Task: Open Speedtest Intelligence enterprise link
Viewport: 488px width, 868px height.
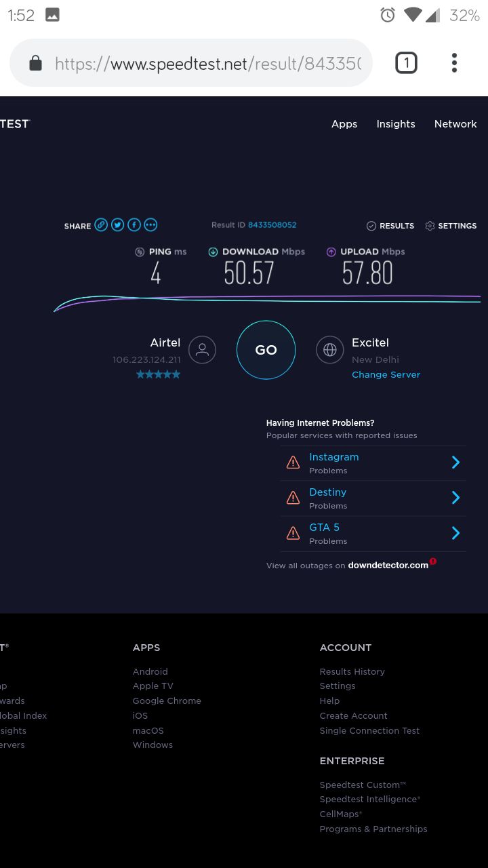Action: point(370,800)
